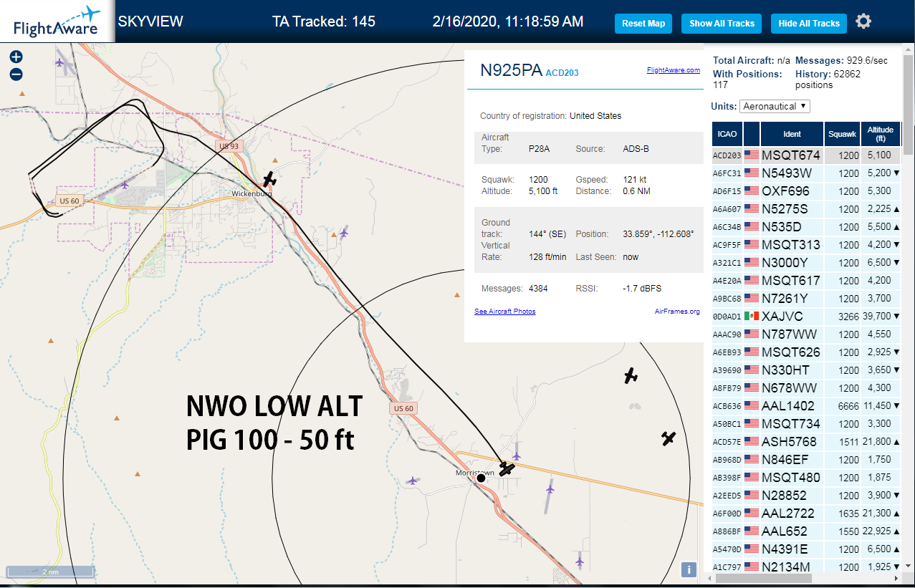Select MSQT313 aircraft row

tap(806, 245)
